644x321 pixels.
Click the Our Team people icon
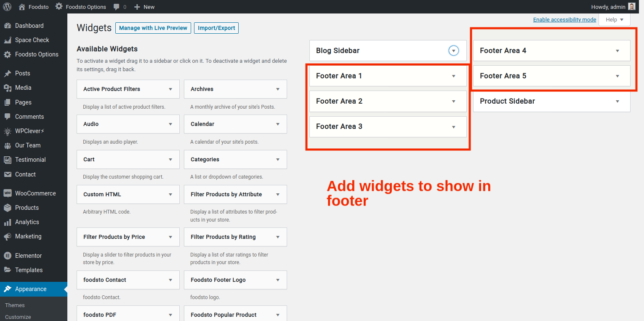point(8,145)
